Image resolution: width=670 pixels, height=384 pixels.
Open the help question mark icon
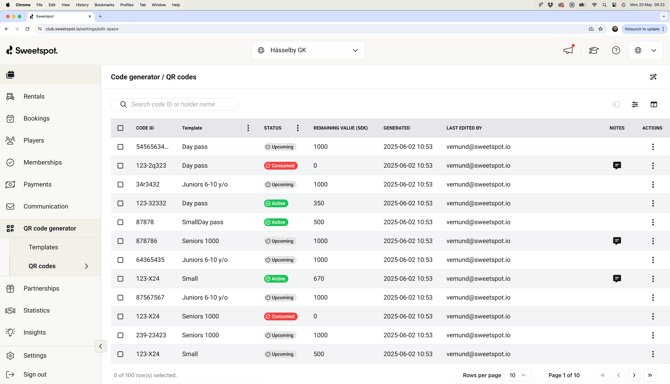click(x=616, y=50)
